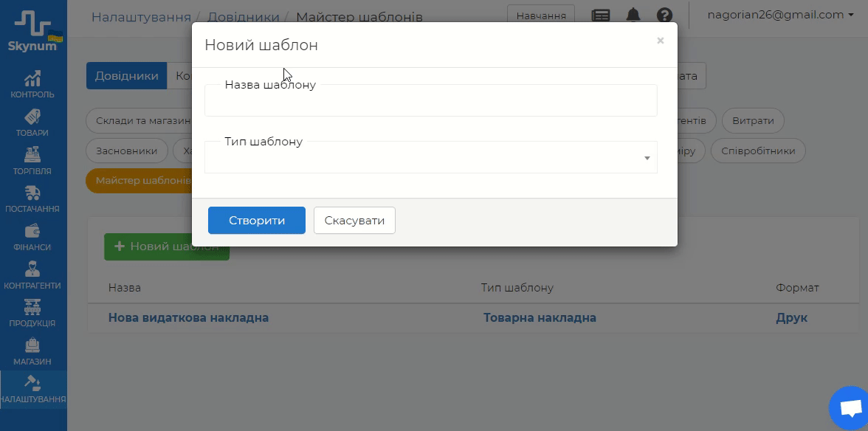Select the Довідники tab

(126, 76)
